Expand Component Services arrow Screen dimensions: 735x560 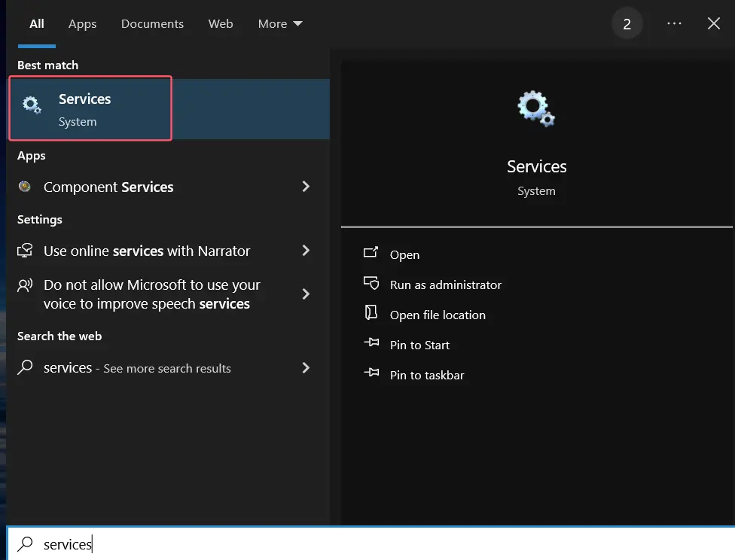pos(306,187)
